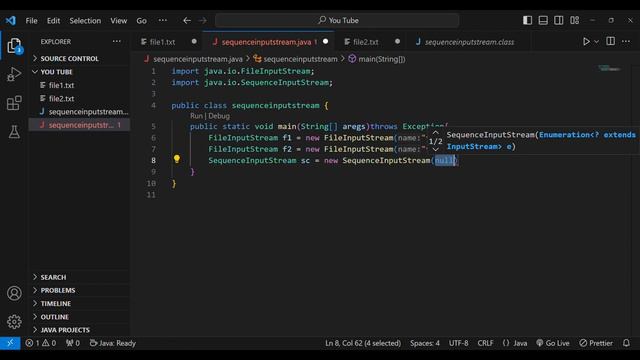Click the ports forwarded status item
640x360 pixels.
[73, 343]
